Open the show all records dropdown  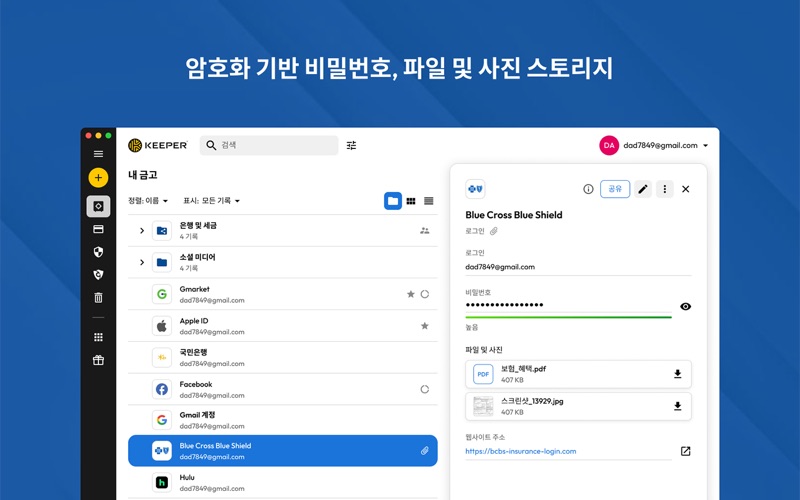[x=211, y=201]
